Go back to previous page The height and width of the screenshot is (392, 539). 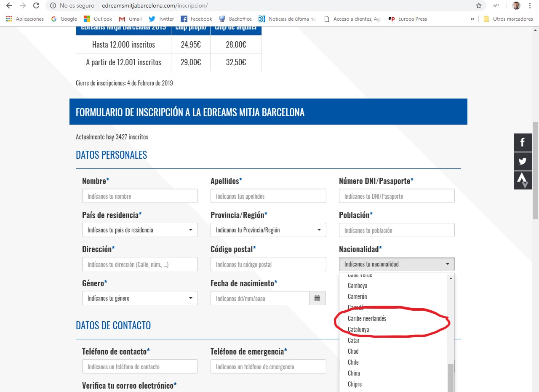click(x=9, y=6)
